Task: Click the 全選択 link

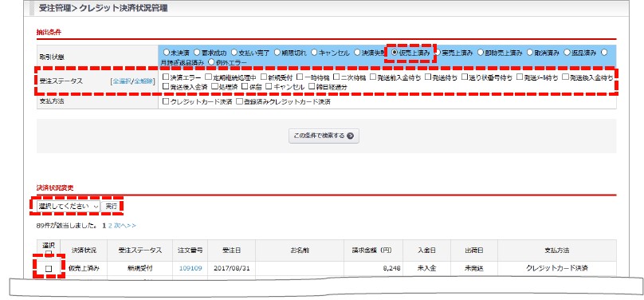Action: 122,81
